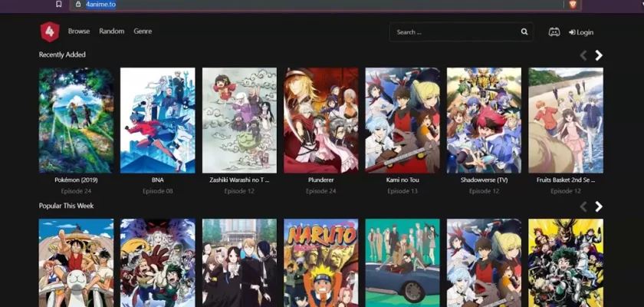Open the Random menu item
Image resolution: width=644 pixels, height=307 pixels.
[112, 31]
